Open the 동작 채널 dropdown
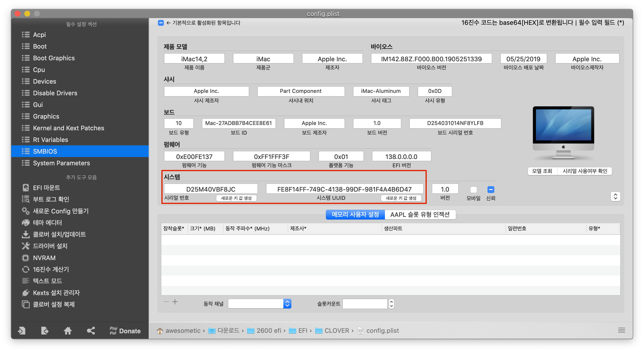The image size is (644, 352). 287,304
